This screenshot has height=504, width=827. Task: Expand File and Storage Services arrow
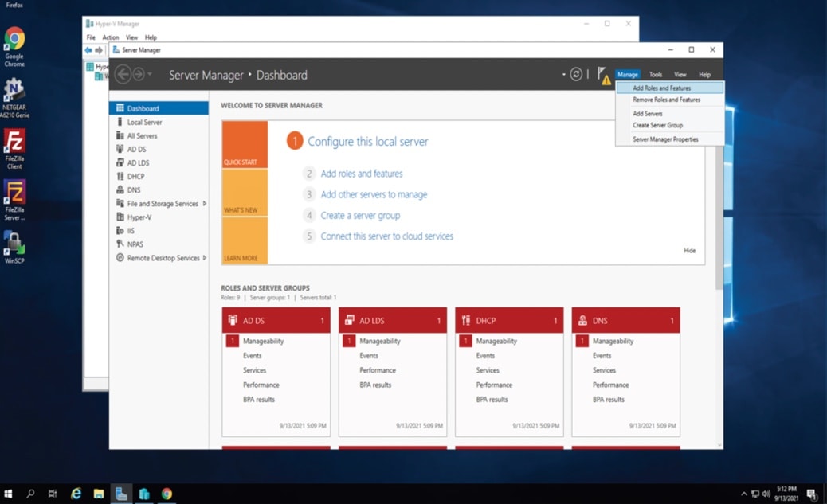(x=205, y=204)
